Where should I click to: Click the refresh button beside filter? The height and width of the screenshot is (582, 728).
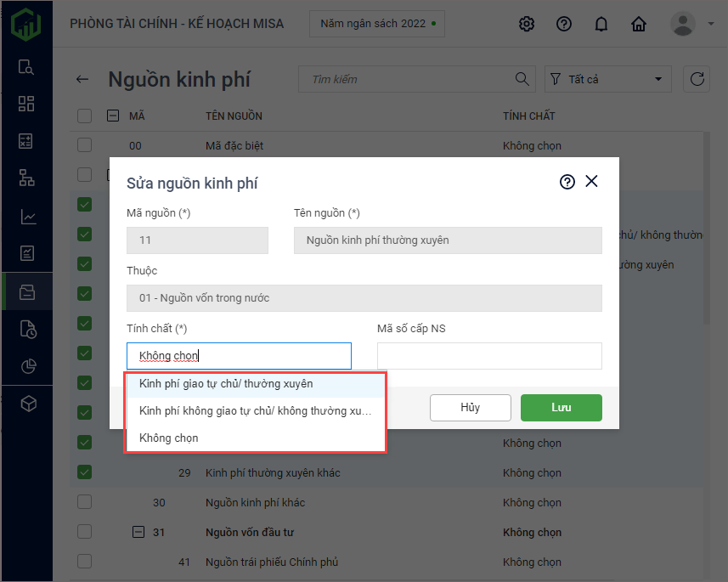pos(697,79)
